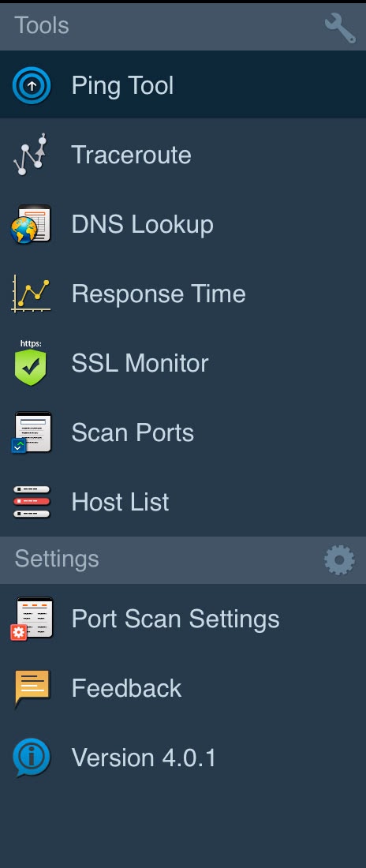Click the Feedback speech bubble icon
Viewport: 366px width, 868px height.
(x=32, y=689)
